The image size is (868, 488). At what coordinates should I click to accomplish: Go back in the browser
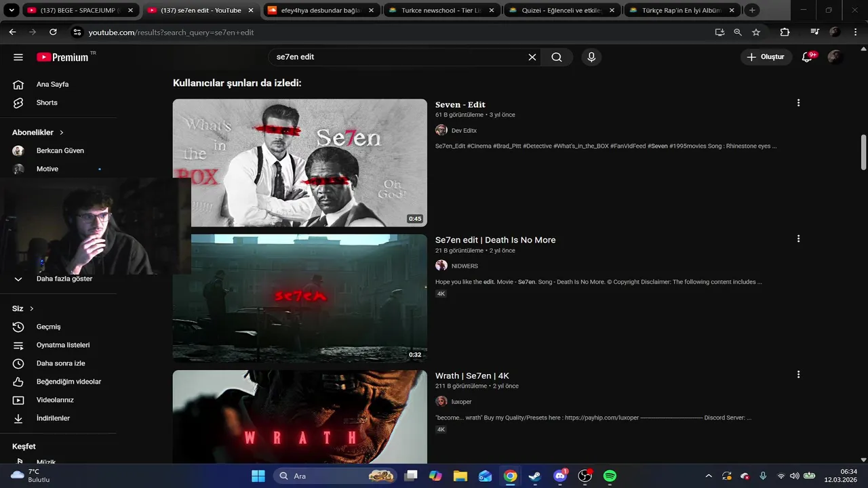[x=12, y=32]
